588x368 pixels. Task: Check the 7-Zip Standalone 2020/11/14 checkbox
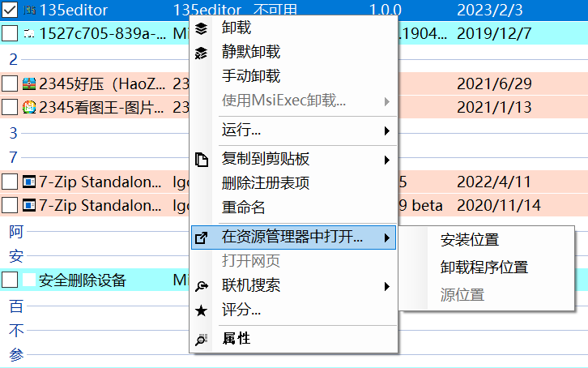tap(10, 205)
